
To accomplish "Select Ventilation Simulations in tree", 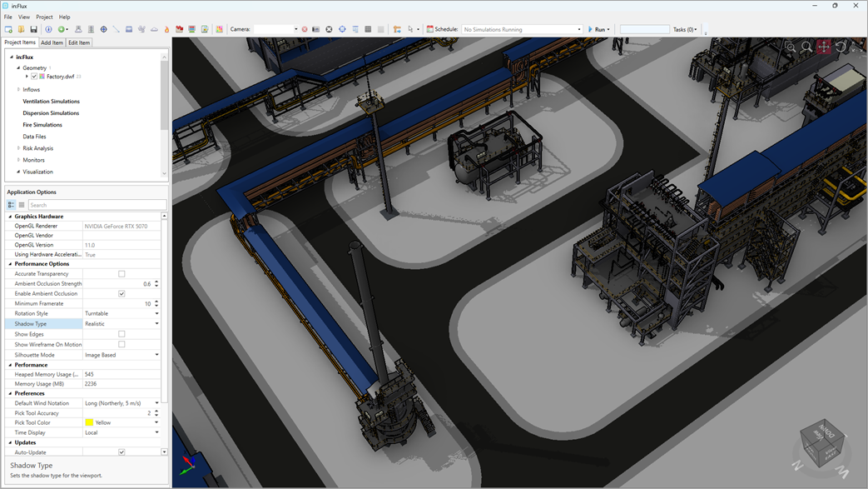I will pyautogui.click(x=51, y=102).
